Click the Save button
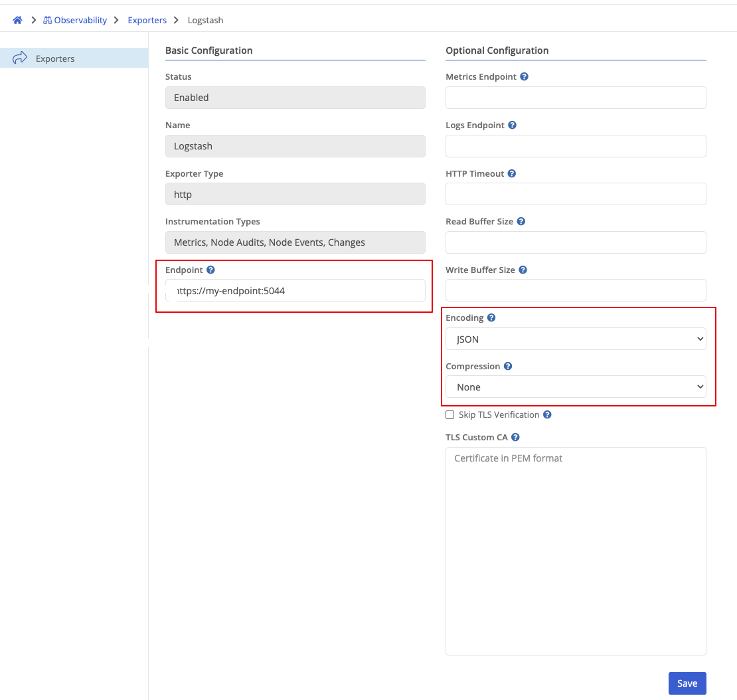Image resolution: width=737 pixels, height=700 pixels. point(687,683)
